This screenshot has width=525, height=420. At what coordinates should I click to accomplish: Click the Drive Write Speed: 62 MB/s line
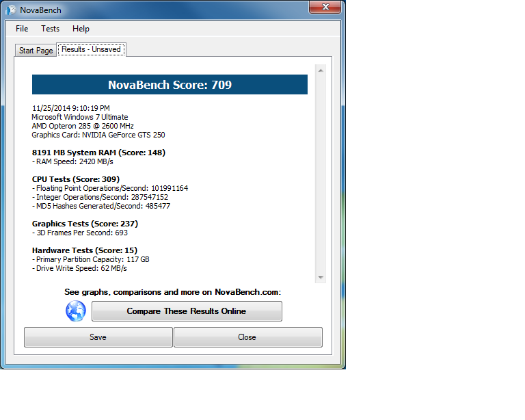[79, 268]
